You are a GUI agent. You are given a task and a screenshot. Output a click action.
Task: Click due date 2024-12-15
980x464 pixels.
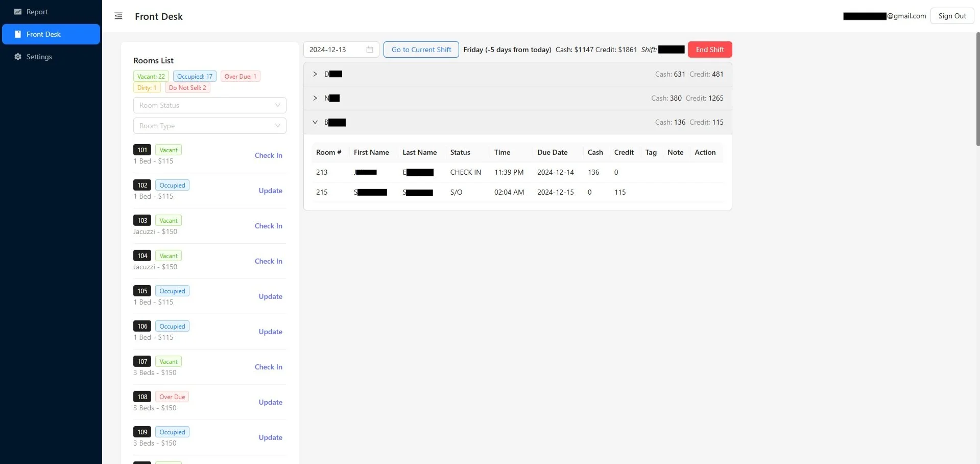point(556,192)
